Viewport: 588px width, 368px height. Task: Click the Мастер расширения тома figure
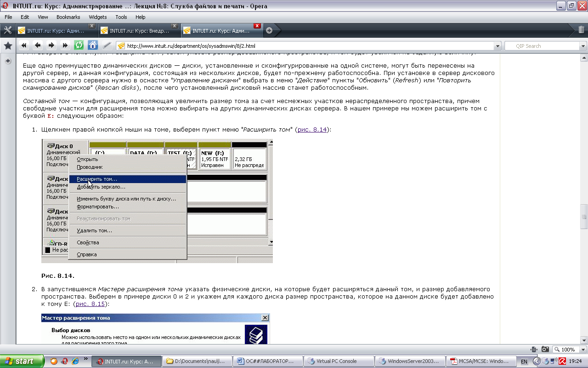(x=156, y=329)
